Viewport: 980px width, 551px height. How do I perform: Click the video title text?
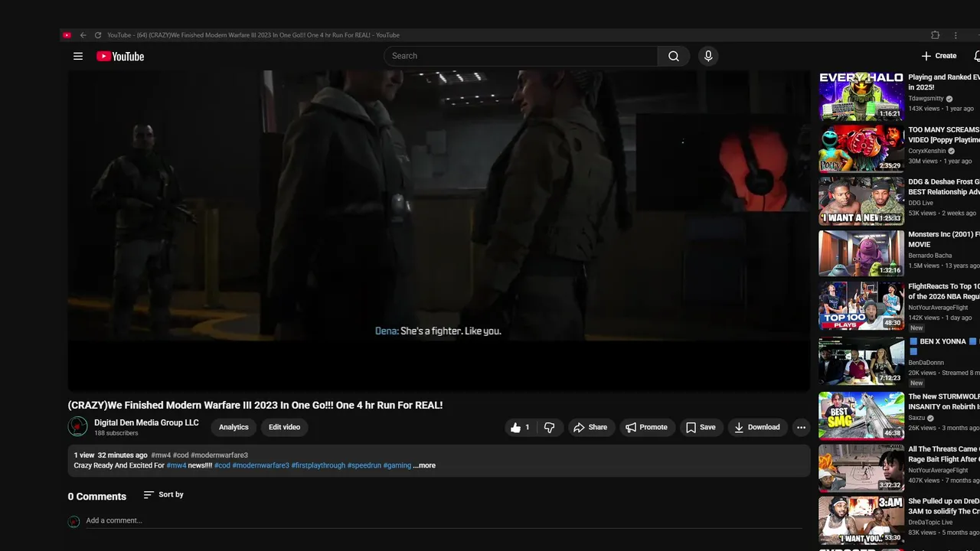pos(255,406)
